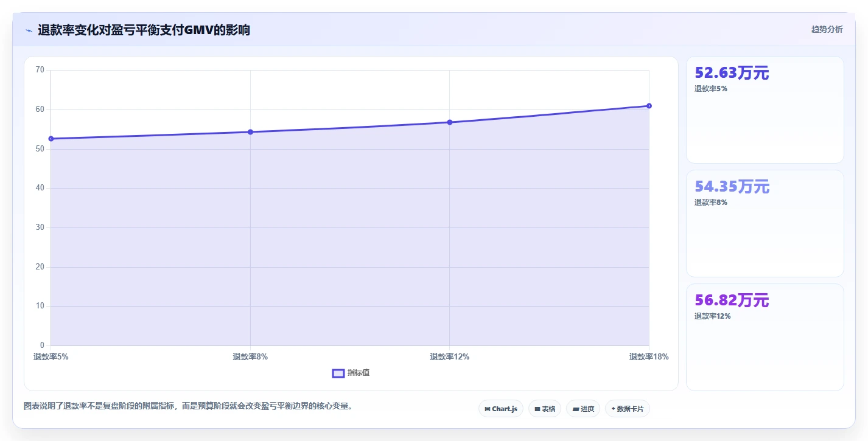Select the 进度 tag chip
The width and height of the screenshot is (868, 441).
[583, 409]
